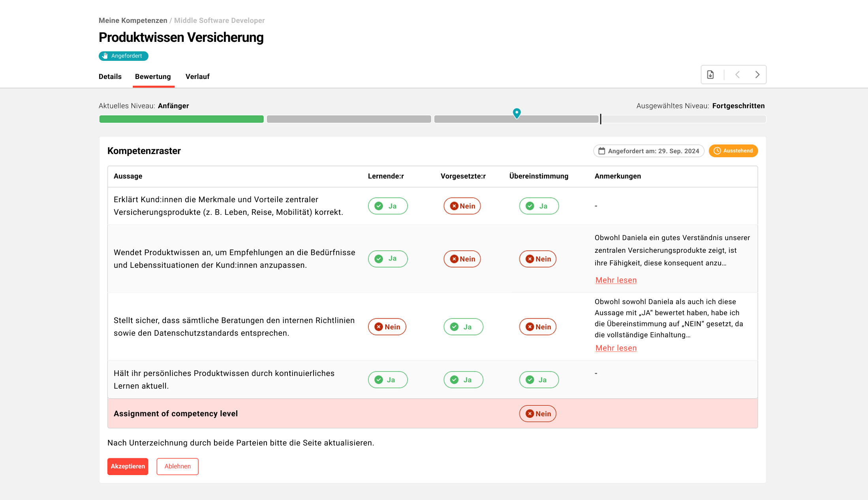Open the Verlauf tab
Image resolution: width=868 pixels, height=500 pixels.
(197, 77)
